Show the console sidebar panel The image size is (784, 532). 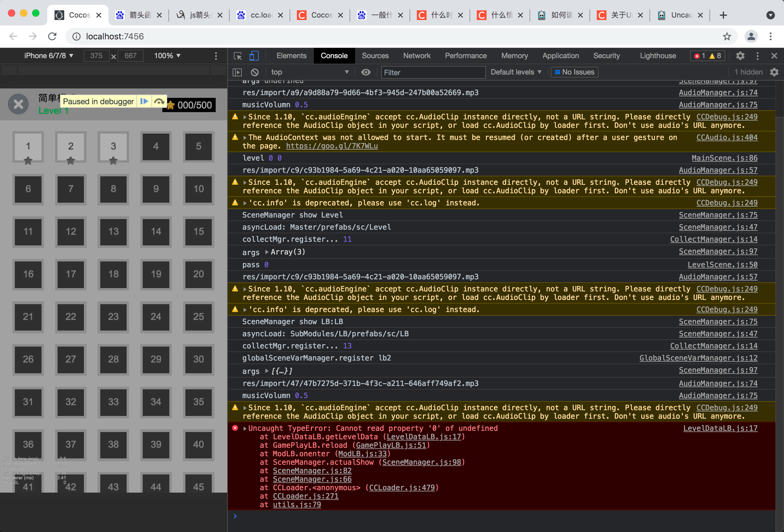237,72
